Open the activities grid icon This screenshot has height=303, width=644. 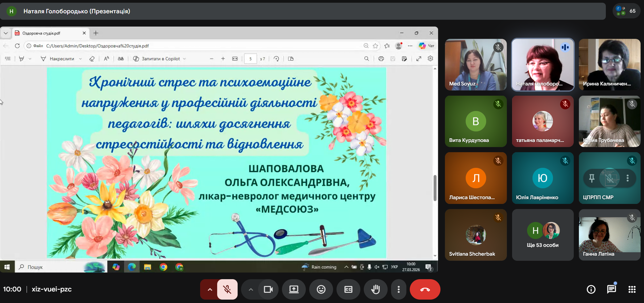(x=632, y=289)
